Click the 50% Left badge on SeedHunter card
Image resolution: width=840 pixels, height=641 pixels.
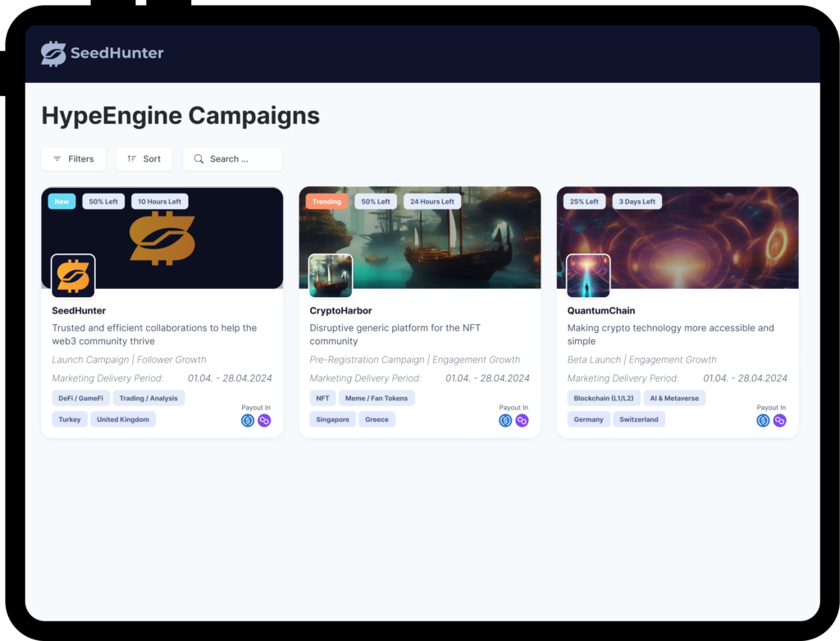(x=103, y=202)
